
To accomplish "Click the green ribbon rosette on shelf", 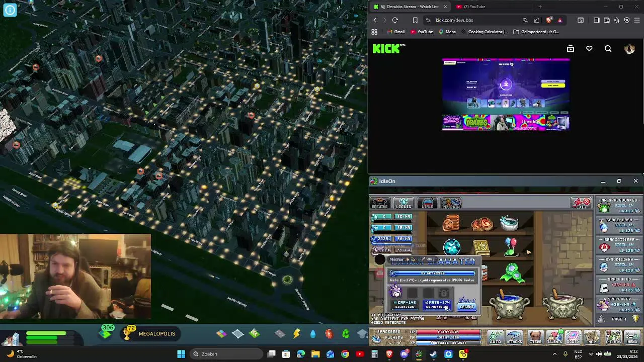I will pyautogui.click(x=512, y=273).
